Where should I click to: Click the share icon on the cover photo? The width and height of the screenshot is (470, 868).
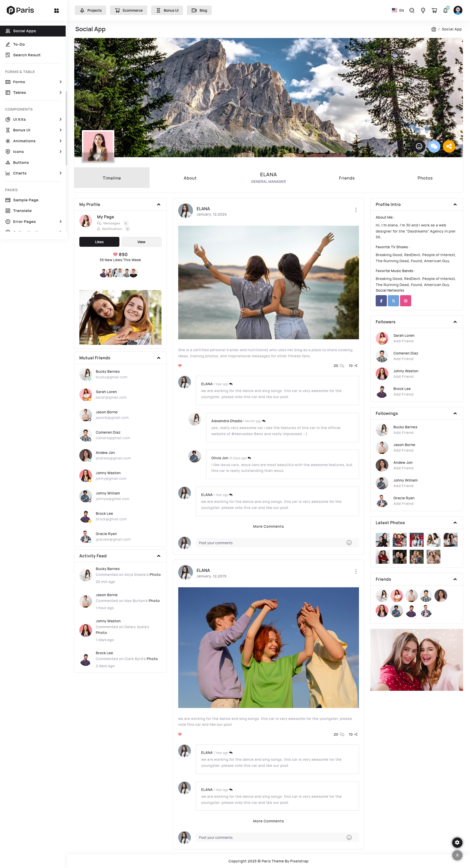pyautogui.click(x=449, y=146)
